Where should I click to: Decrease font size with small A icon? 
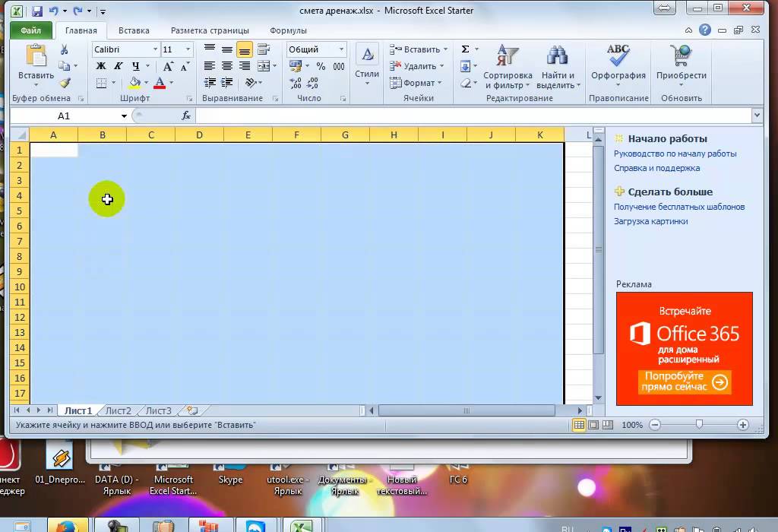tap(185, 66)
